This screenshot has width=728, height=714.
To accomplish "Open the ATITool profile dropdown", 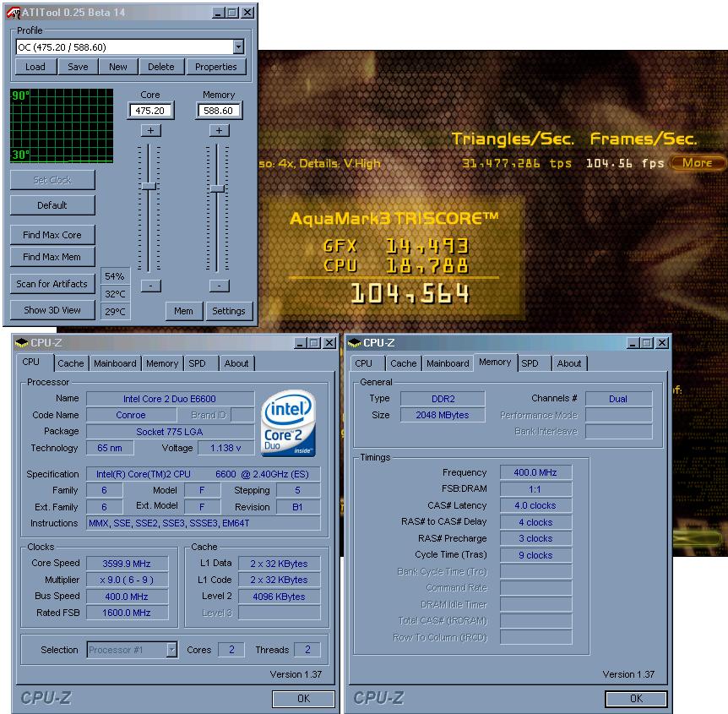I will pos(239,47).
